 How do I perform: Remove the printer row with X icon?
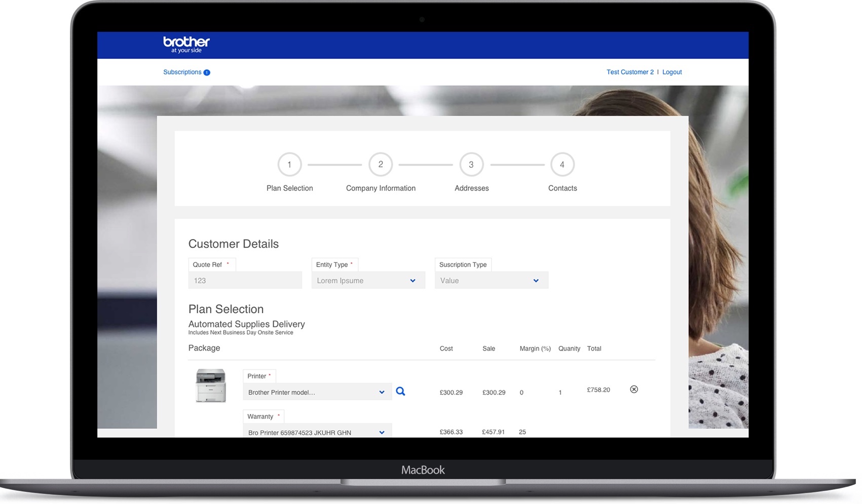[x=633, y=390]
